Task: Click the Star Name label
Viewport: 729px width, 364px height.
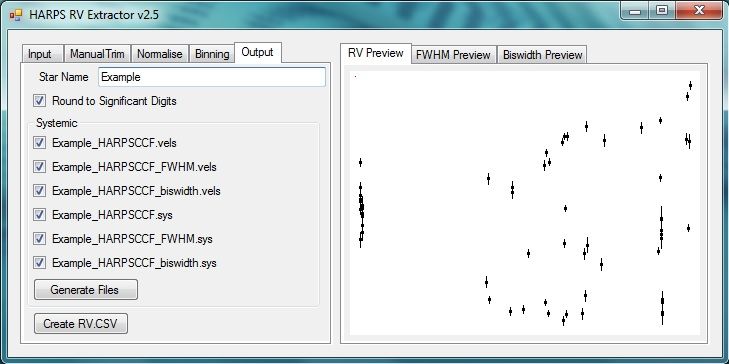Action: tap(64, 77)
